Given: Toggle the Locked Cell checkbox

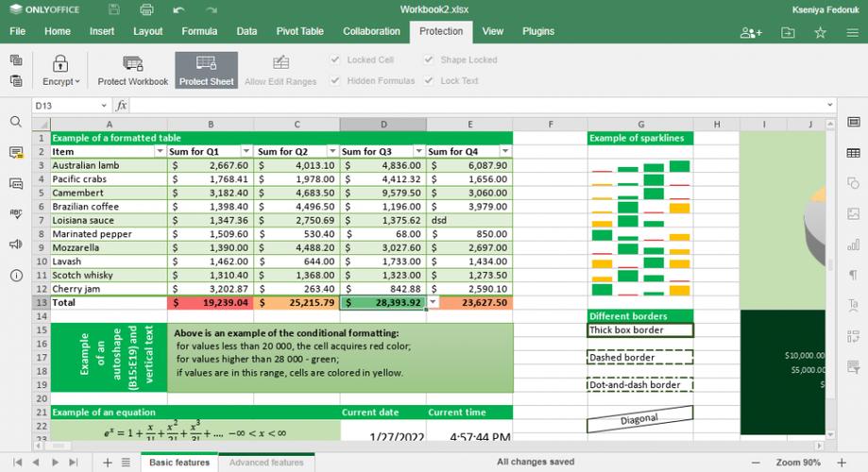Looking at the screenshot, I should click(x=335, y=59).
